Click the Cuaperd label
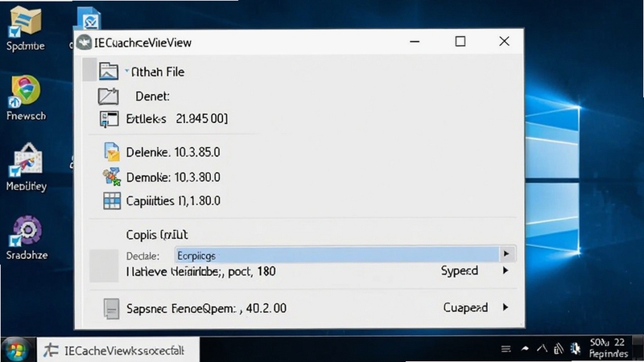Image resolution: width=644 pixels, height=362 pixels. pyautogui.click(x=466, y=308)
